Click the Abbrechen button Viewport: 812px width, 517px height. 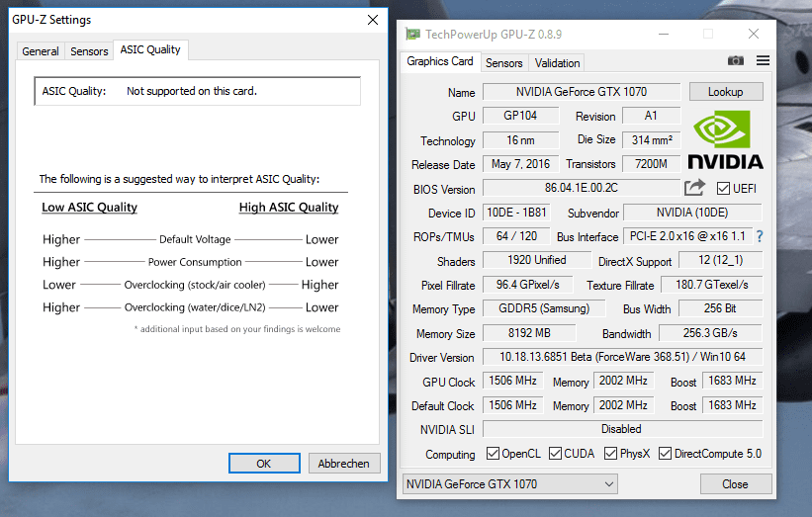click(344, 464)
